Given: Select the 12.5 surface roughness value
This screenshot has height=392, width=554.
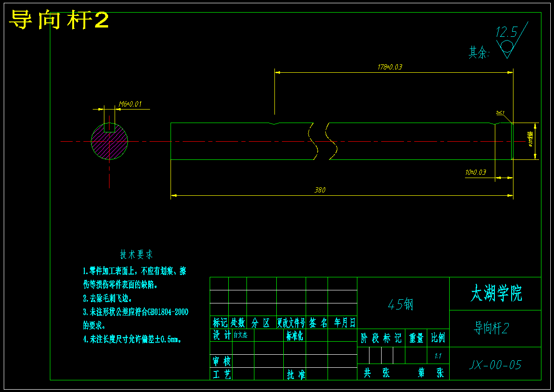Looking at the screenshot, I should click(506, 32).
